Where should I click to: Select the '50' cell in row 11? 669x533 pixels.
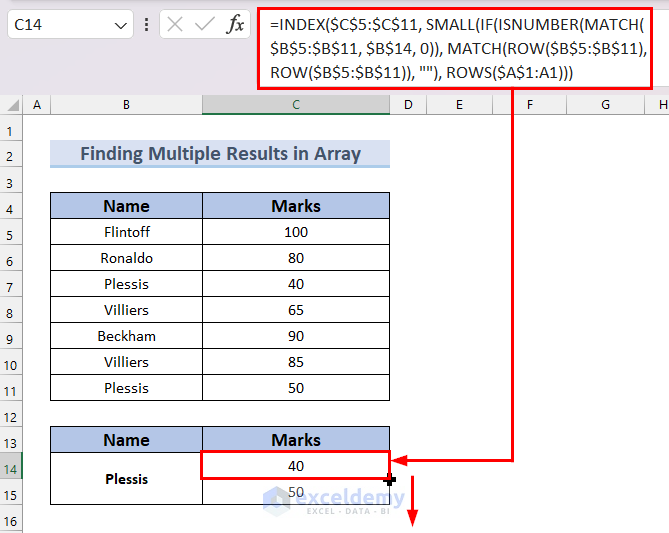tap(296, 388)
